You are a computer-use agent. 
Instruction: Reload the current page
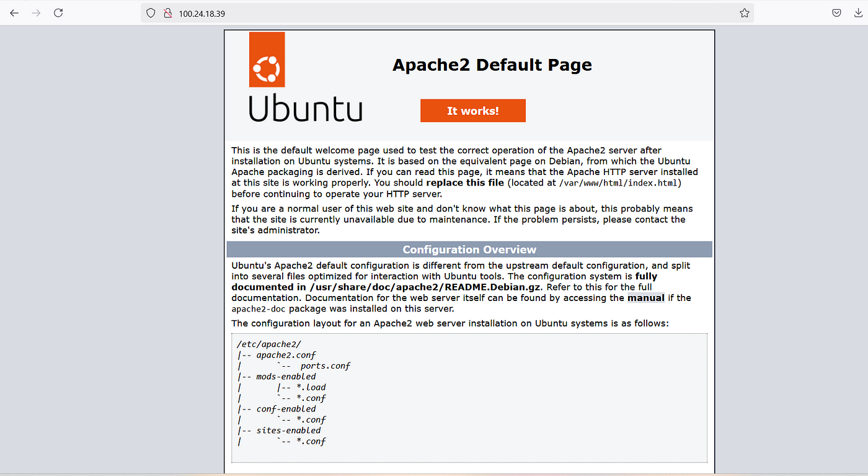tap(58, 12)
